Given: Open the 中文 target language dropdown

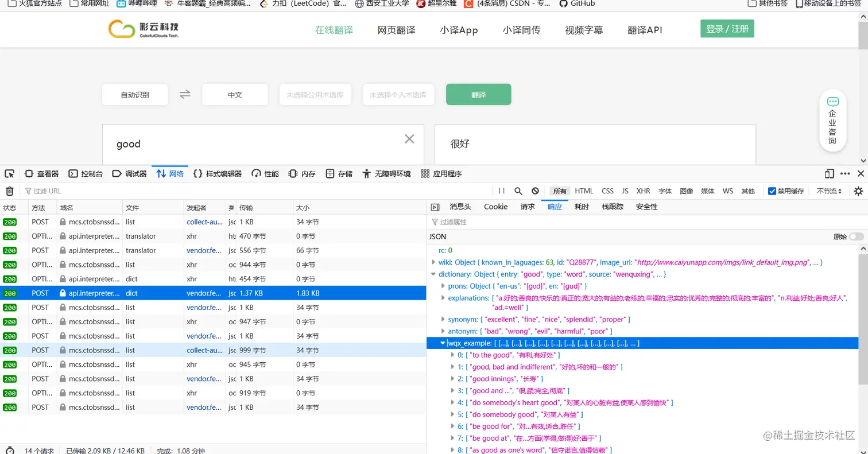Looking at the screenshot, I should tap(235, 95).
